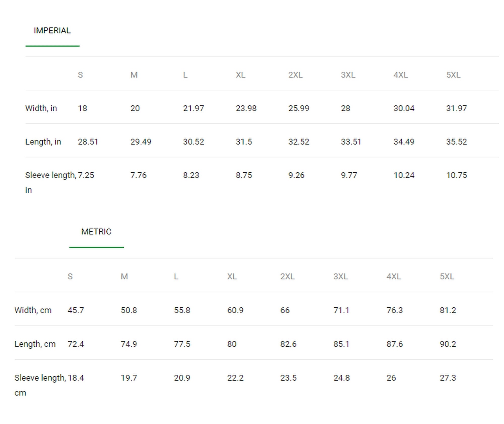Click the 22.2 sleeve length value
This screenshot has height=424, width=504.
[235, 378]
